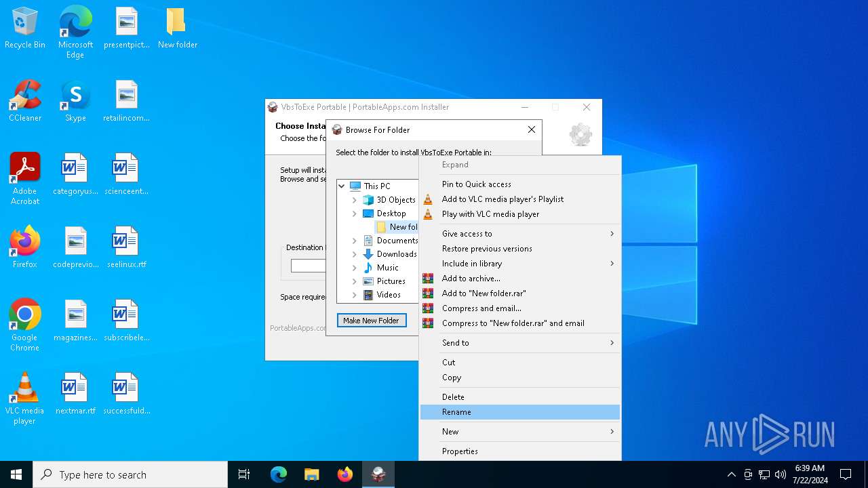Expand the Downloads tree node
Screen dimensions: 868x488
coord(354,253)
